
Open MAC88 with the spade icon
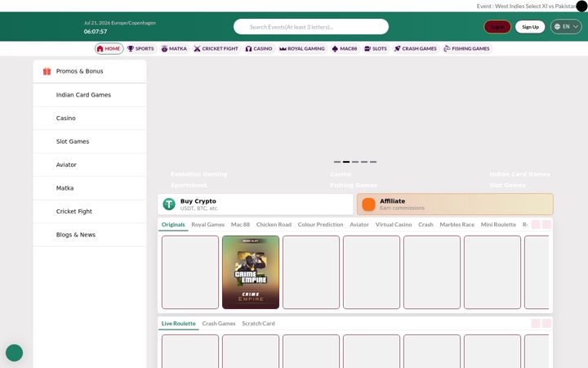345,49
